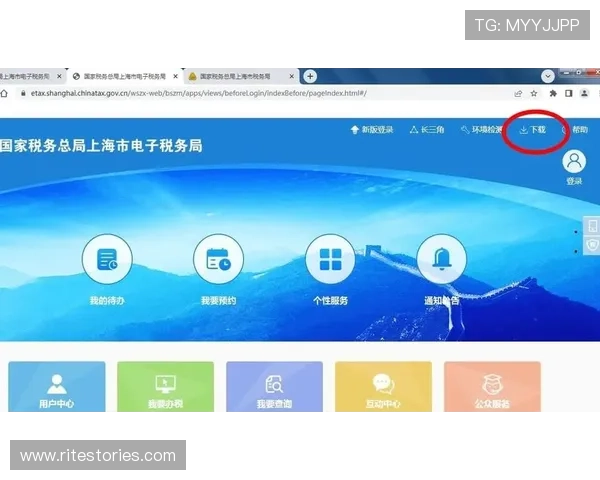Open the 公众服务 tile
Screen dimensions: 600x480
[x=492, y=387]
